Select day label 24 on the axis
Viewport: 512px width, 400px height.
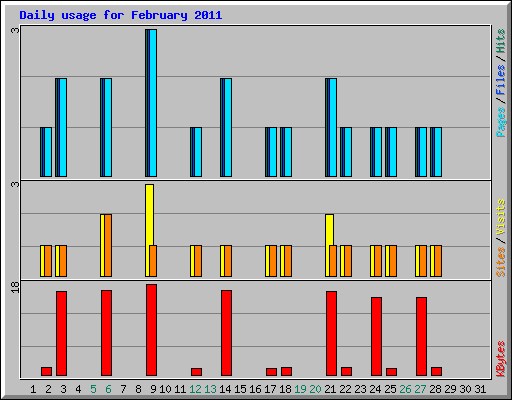pyautogui.click(x=375, y=389)
